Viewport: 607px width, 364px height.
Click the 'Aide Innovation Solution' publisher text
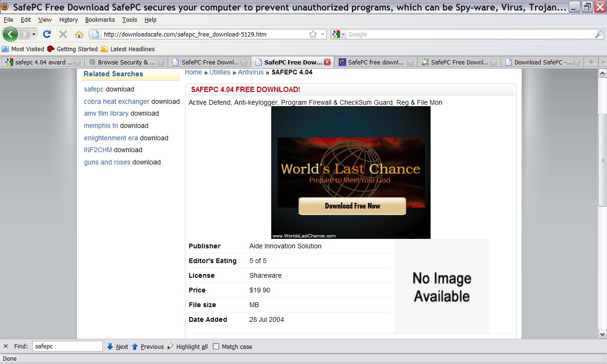[285, 246]
